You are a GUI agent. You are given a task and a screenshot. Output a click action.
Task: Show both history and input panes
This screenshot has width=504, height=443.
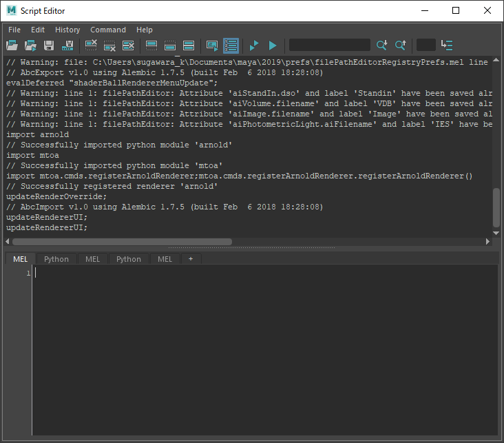[x=189, y=45]
